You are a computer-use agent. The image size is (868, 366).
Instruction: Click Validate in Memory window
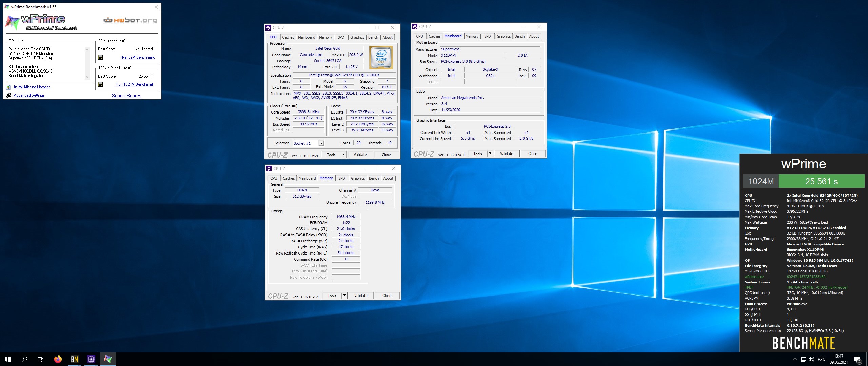[361, 296]
